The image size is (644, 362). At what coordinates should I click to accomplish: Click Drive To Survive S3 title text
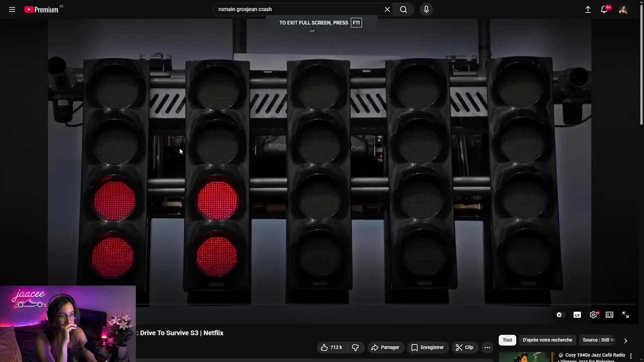click(182, 333)
